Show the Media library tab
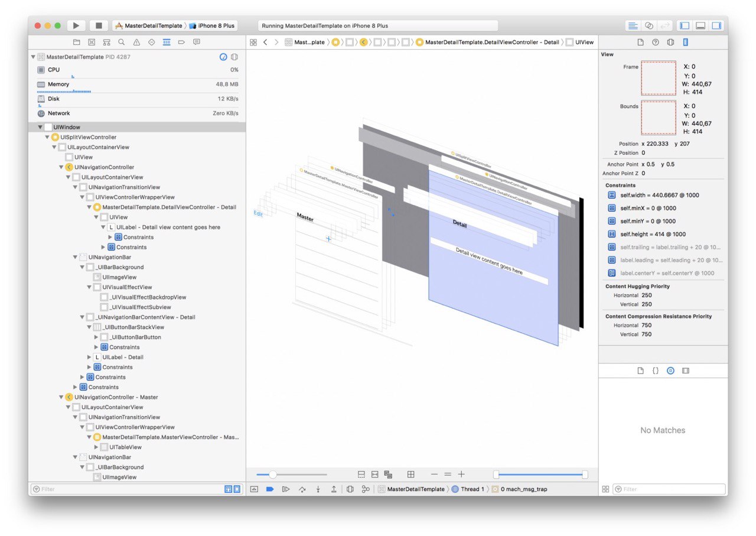Viewport: 756px width, 536px height. click(x=686, y=371)
